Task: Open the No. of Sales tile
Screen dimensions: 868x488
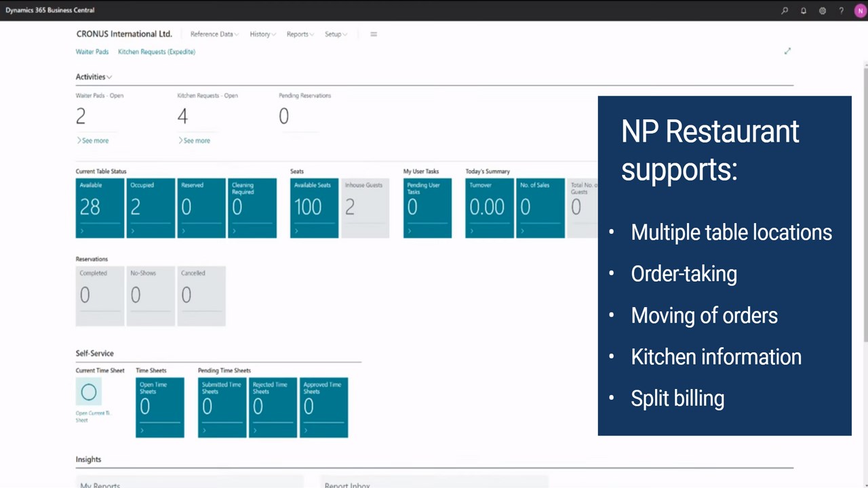Action: tap(540, 208)
